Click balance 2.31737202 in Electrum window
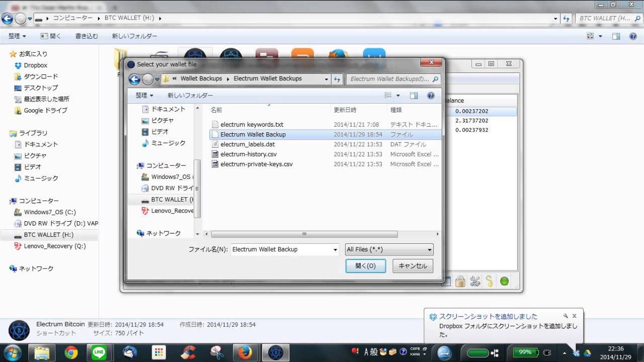Image resolution: width=644 pixels, height=362 pixels. point(471,121)
